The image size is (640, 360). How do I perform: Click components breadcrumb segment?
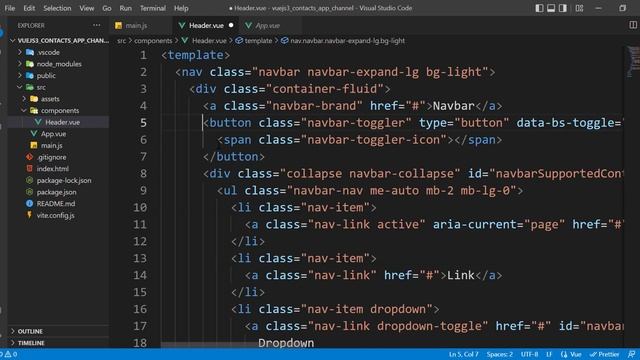pyautogui.click(x=153, y=41)
